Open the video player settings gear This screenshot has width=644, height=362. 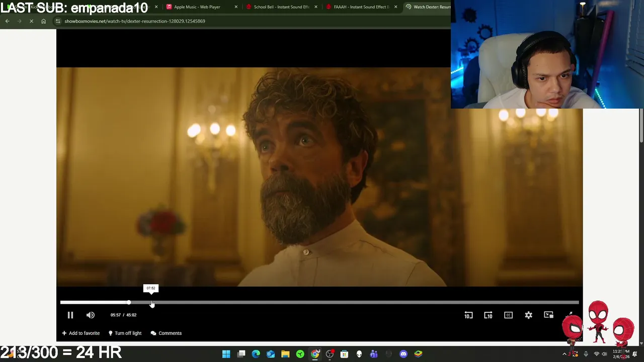click(528, 315)
